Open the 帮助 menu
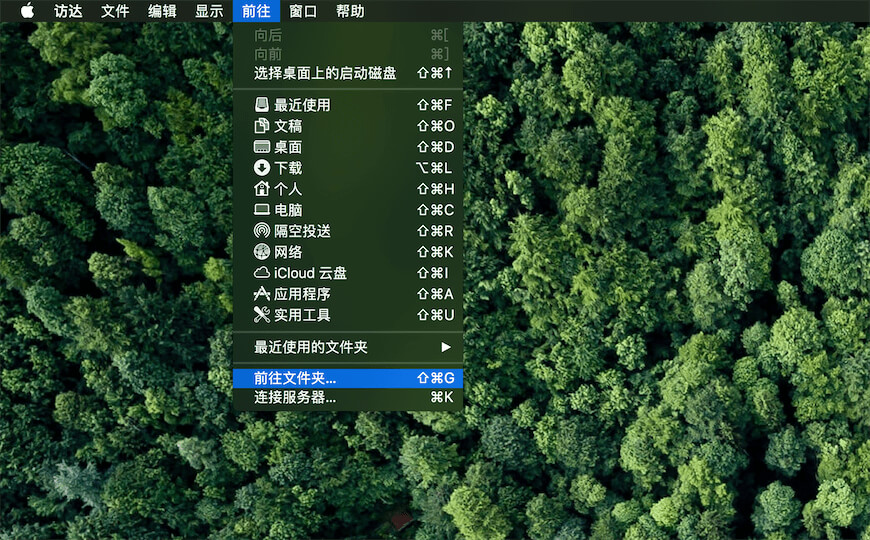This screenshot has width=870, height=540. click(350, 11)
